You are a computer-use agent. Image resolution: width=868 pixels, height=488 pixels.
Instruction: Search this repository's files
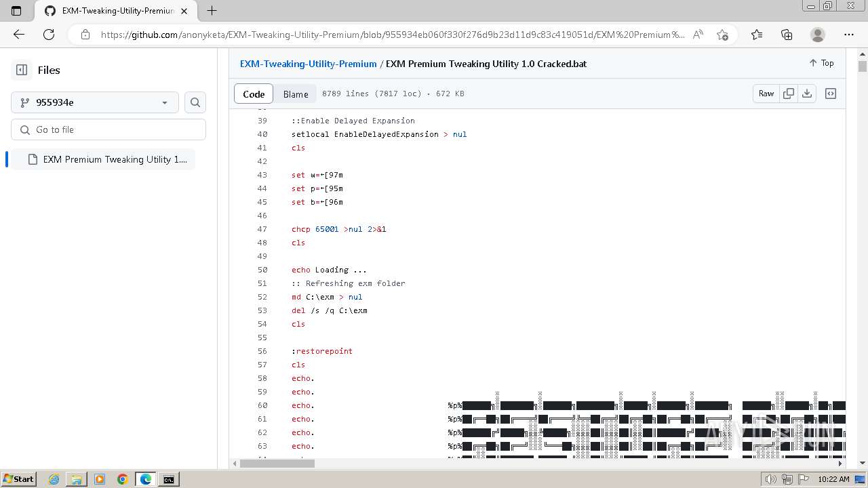coord(195,102)
